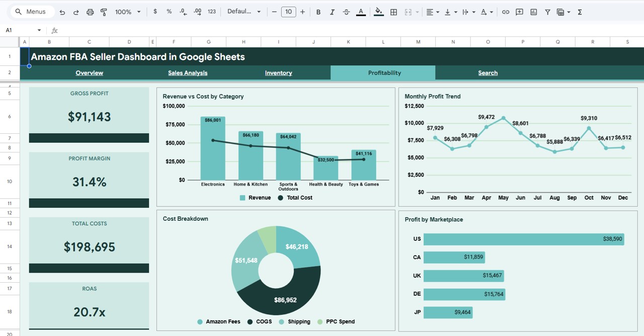Screen dimensions: 644x336
Task: Create a filter with the funnel icon
Action: point(547,12)
